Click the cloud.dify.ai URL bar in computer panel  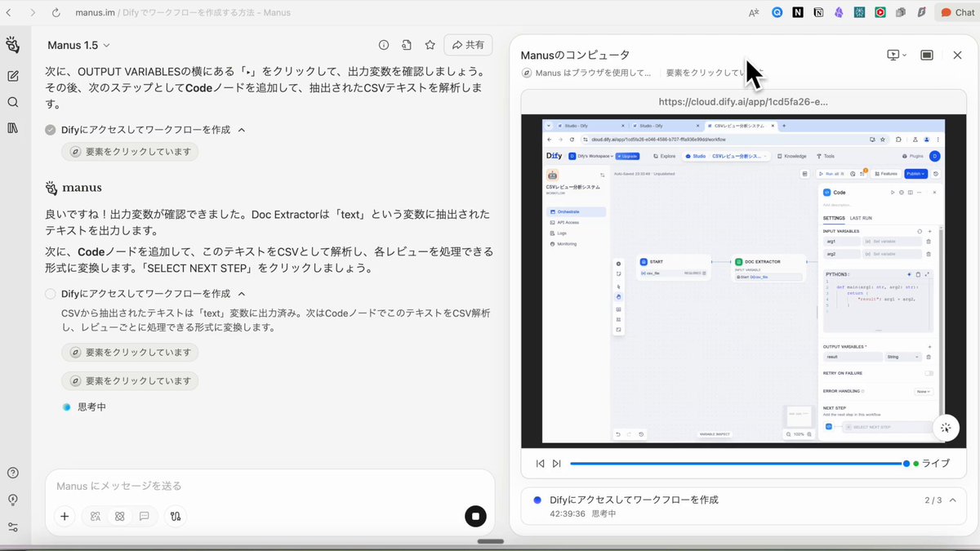[743, 102]
